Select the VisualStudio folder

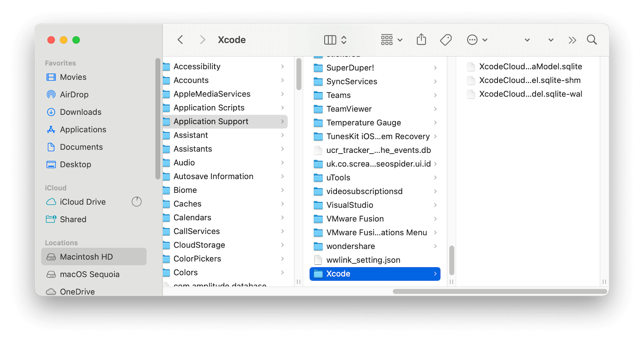[375, 205]
